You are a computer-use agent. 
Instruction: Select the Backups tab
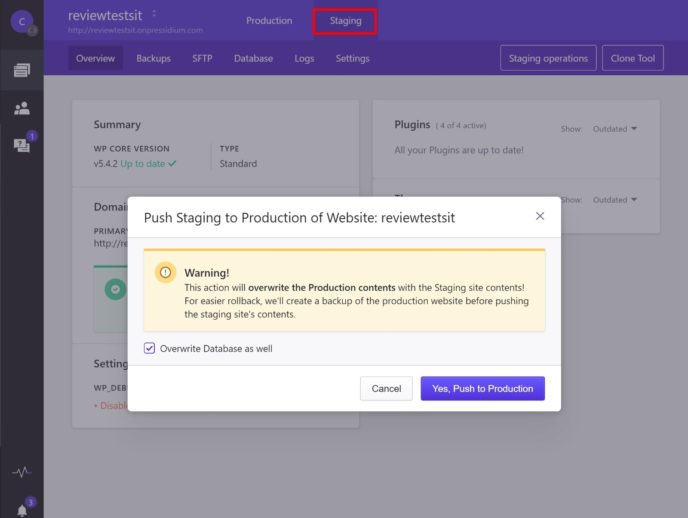[153, 58]
